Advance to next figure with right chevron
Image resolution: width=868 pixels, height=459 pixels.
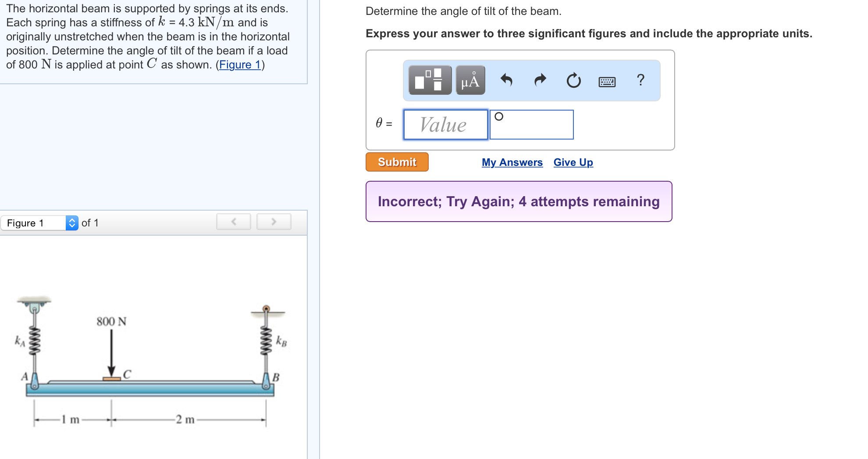coord(274,222)
